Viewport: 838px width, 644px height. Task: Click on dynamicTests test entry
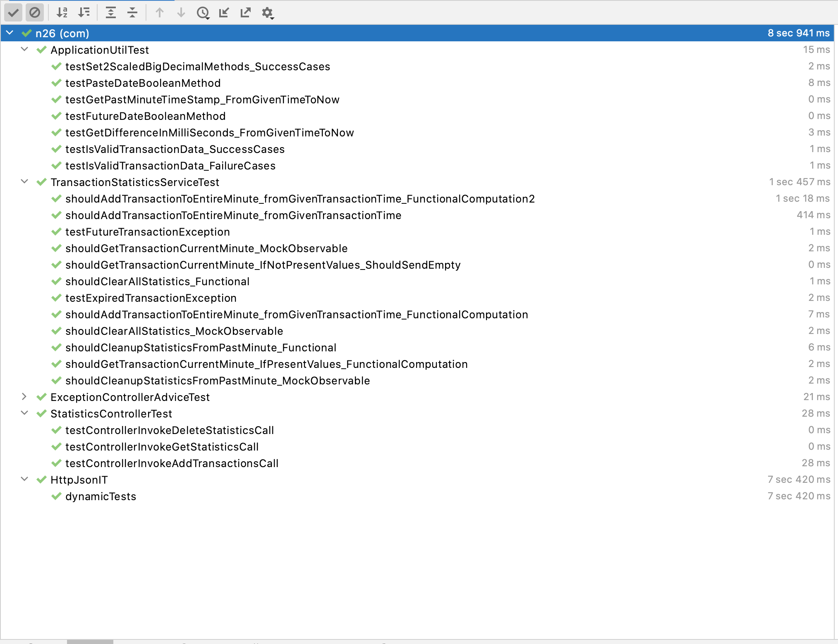click(x=101, y=496)
